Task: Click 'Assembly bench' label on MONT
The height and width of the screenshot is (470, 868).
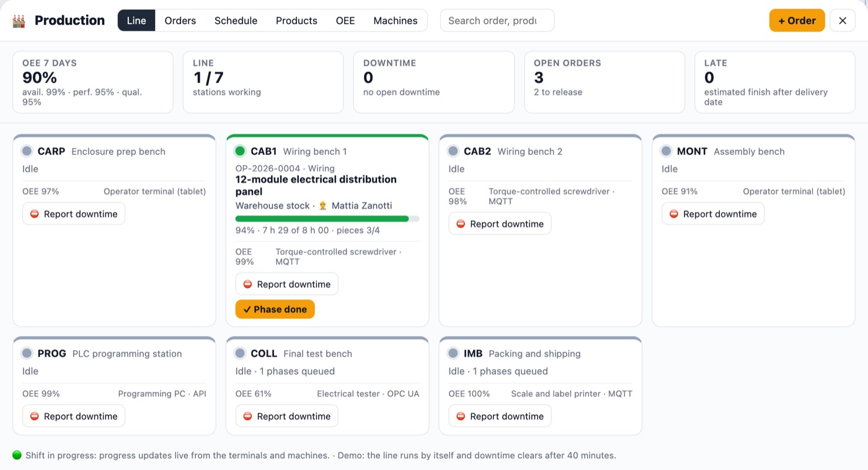Action: [749, 151]
